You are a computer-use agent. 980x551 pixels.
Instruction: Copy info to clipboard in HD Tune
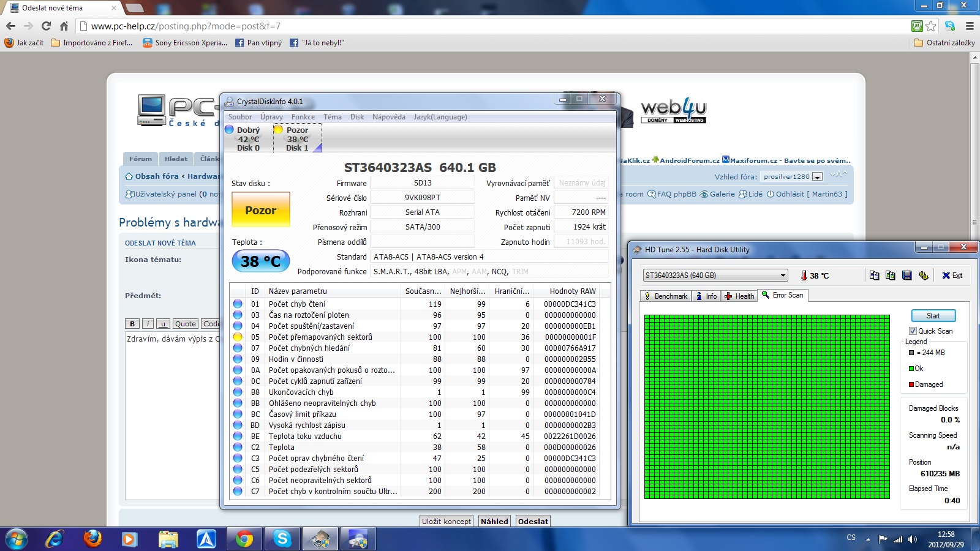click(x=874, y=275)
